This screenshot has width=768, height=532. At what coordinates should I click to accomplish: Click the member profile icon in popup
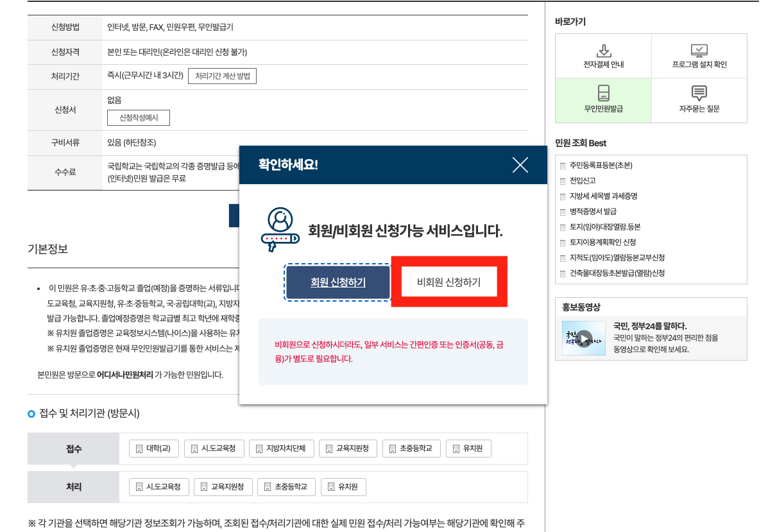tap(280, 228)
